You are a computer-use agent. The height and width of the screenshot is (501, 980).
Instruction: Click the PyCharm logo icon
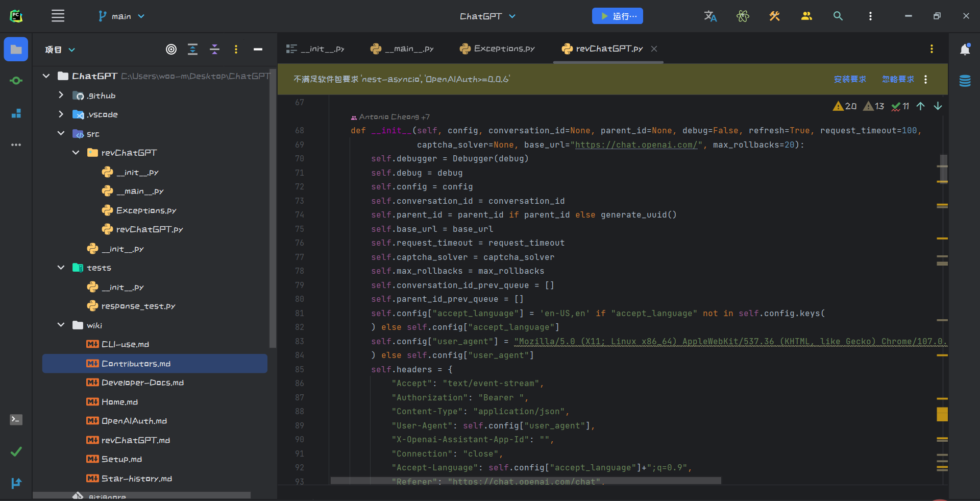(16, 16)
